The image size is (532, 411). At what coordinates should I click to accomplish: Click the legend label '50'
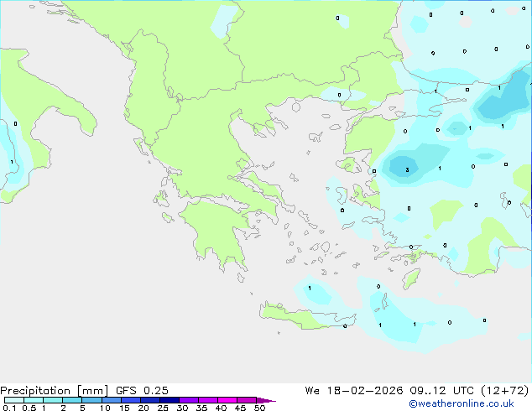click(259, 408)
